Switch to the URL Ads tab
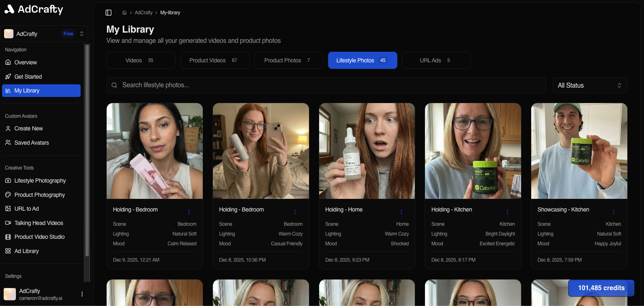 point(436,60)
